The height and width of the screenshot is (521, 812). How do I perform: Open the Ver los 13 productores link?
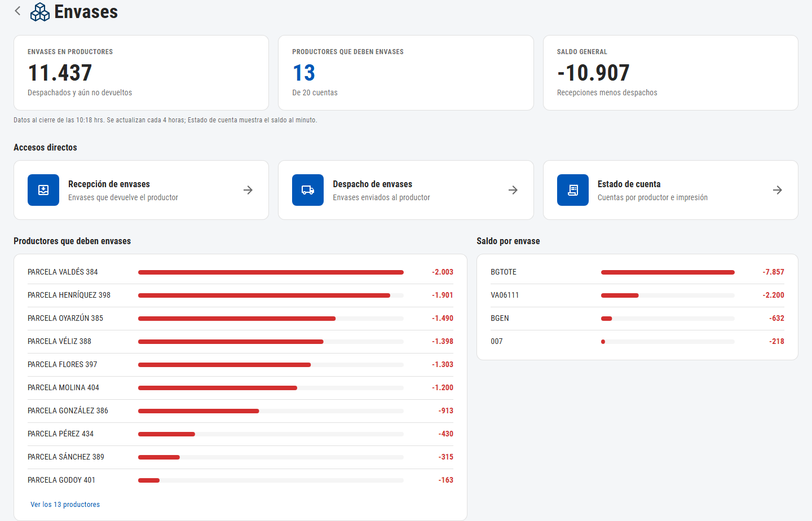[65, 505]
